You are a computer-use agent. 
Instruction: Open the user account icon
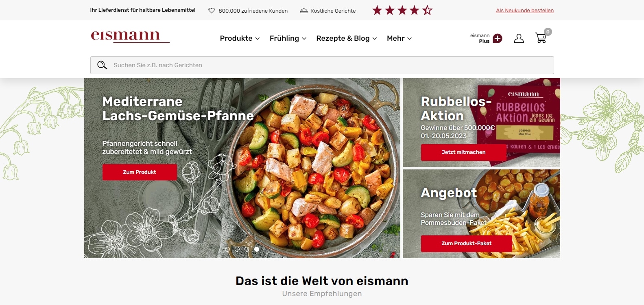(519, 38)
